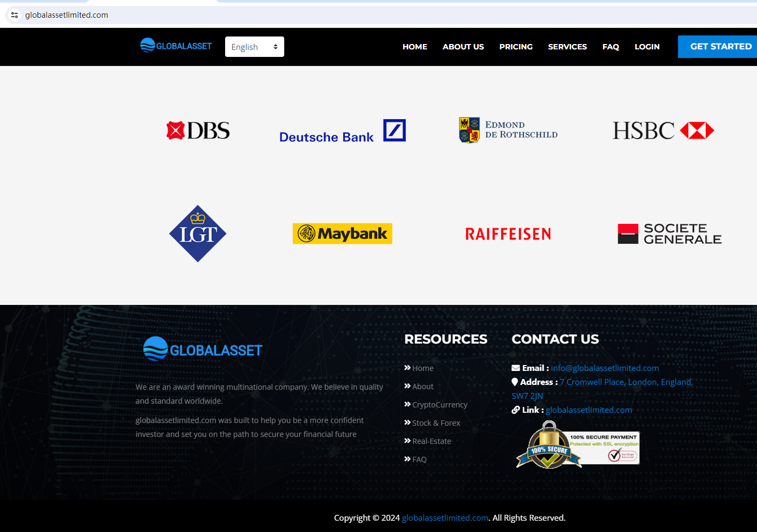The width and height of the screenshot is (757, 532).
Task: Click the map pin icon beside Address
Action: tap(515, 382)
